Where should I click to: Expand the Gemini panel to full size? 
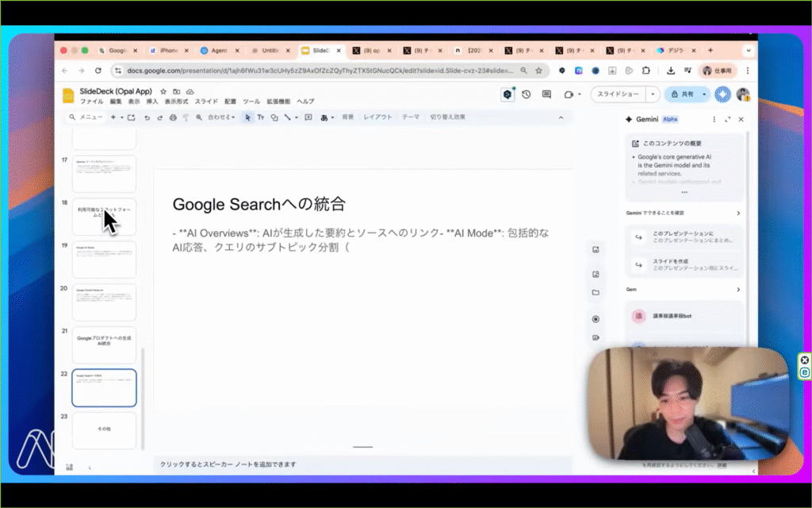(x=727, y=119)
